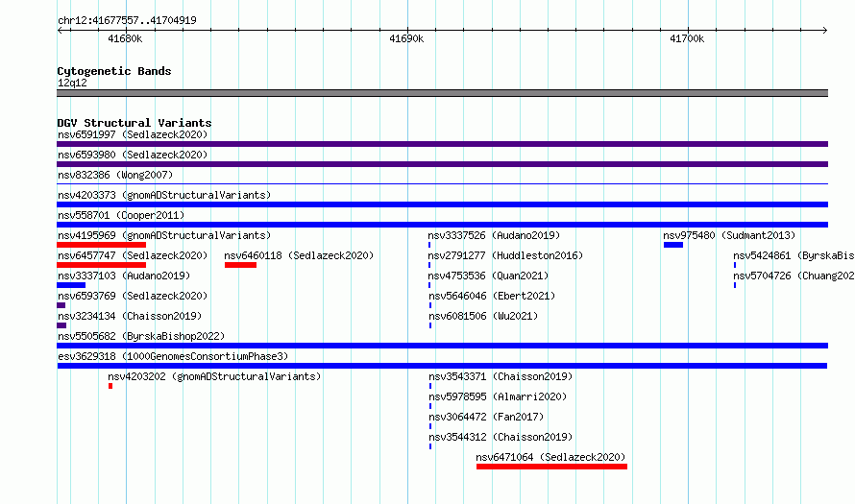Click the red bar under nsv6471064
This screenshot has height=504, width=855.
[x=551, y=467]
